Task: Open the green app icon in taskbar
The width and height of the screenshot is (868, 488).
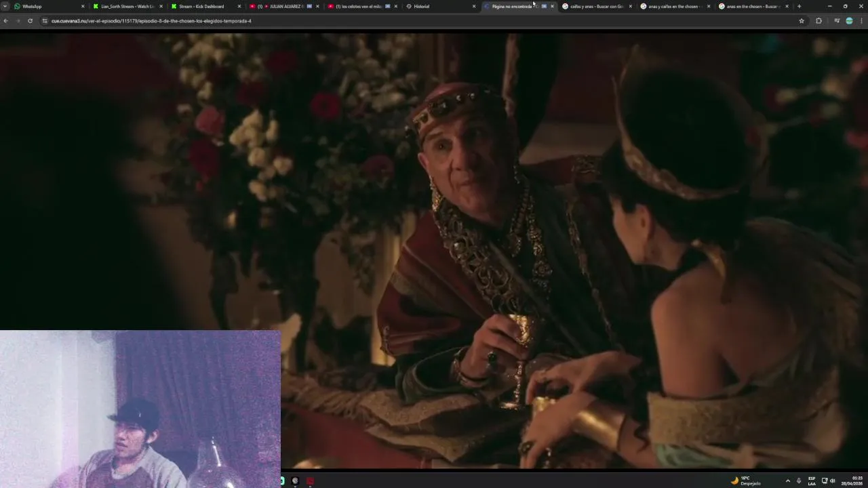Action: click(x=282, y=481)
